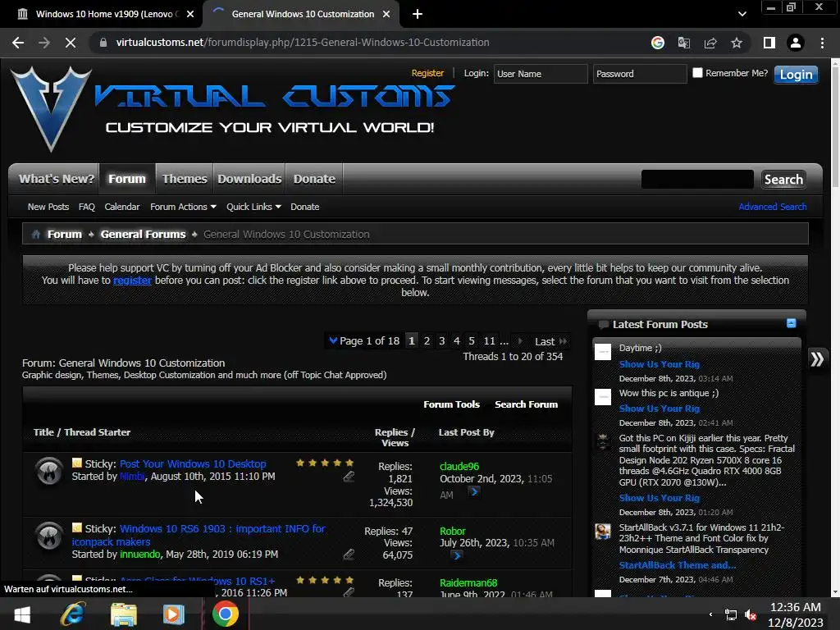Click New Posts link
The height and width of the screenshot is (630, 840).
48,207
